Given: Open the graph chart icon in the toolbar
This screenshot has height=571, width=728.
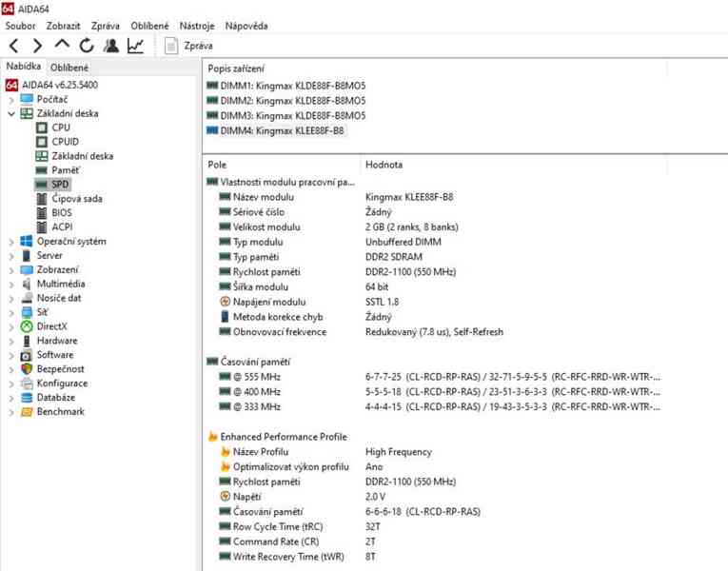Looking at the screenshot, I should click(135, 46).
